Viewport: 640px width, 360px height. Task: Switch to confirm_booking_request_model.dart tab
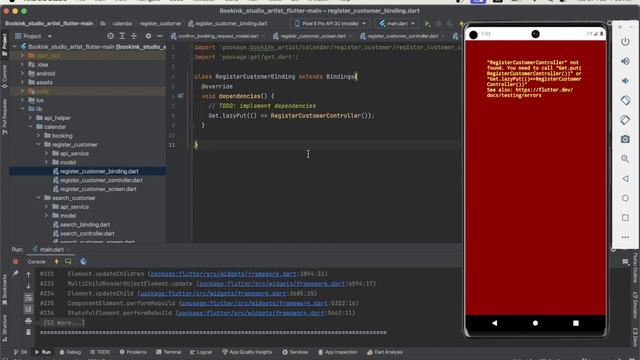coord(218,36)
